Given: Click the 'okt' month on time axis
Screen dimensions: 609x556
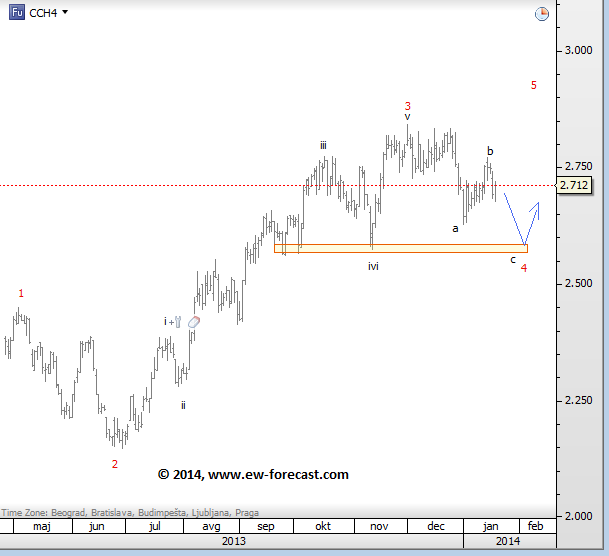Looking at the screenshot, I should tap(323, 525).
